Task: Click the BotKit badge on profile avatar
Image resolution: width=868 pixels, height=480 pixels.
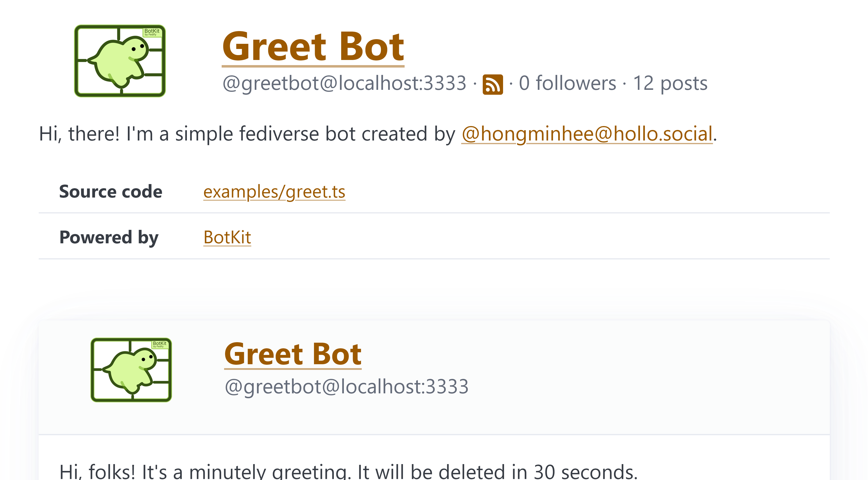Action: tap(152, 32)
